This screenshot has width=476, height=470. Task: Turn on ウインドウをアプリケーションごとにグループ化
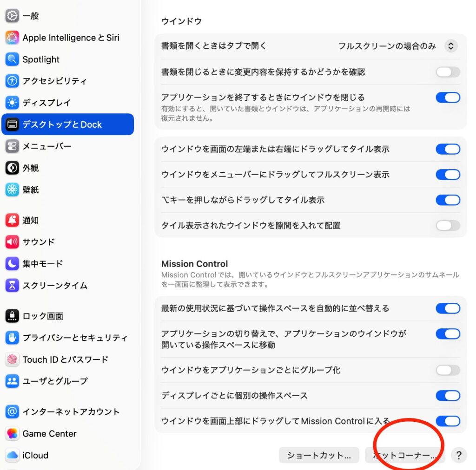[x=448, y=370]
